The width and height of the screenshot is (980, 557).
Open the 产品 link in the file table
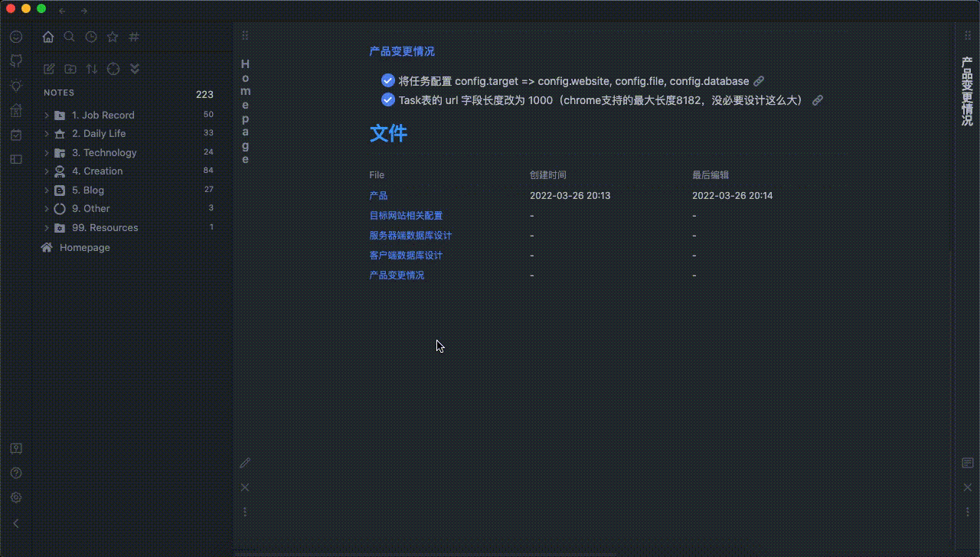(x=377, y=195)
